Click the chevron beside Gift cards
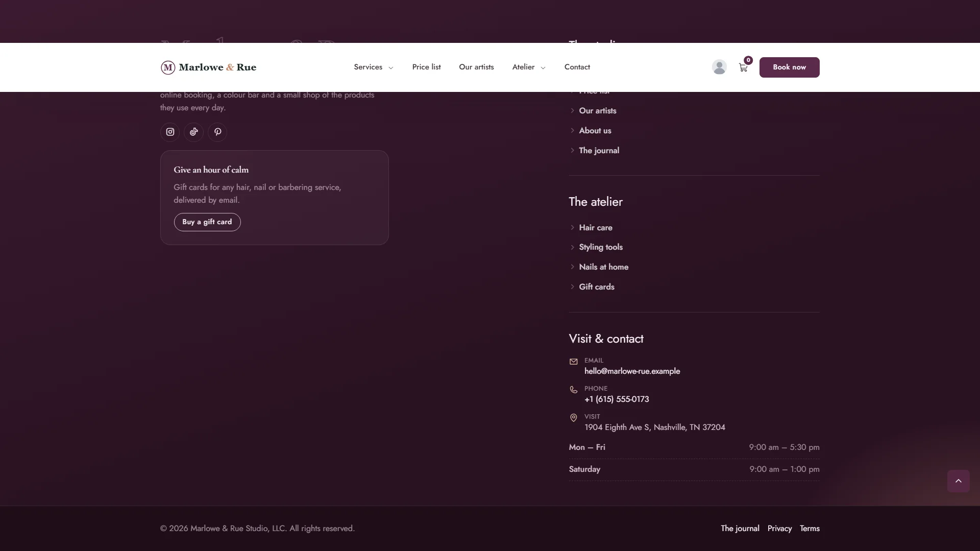Image resolution: width=980 pixels, height=551 pixels. click(x=572, y=287)
